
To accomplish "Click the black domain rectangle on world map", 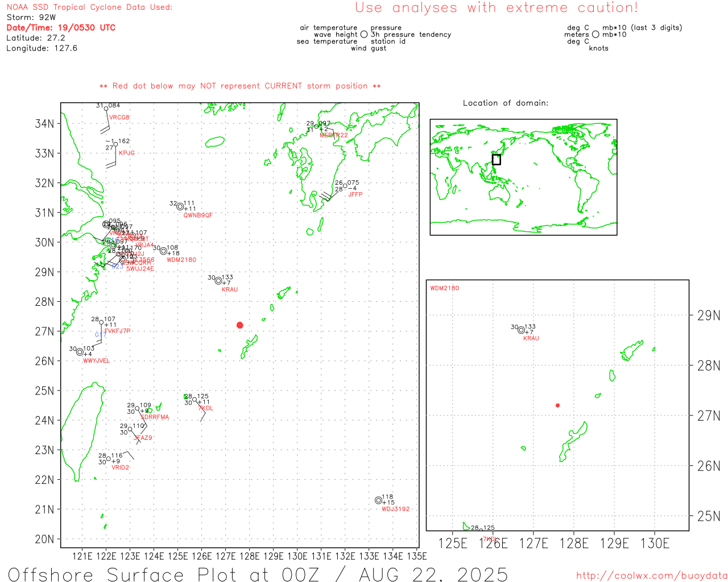I will (497, 160).
